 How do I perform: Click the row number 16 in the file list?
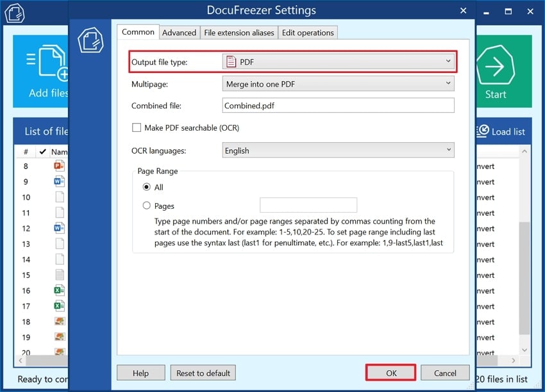[x=26, y=291]
